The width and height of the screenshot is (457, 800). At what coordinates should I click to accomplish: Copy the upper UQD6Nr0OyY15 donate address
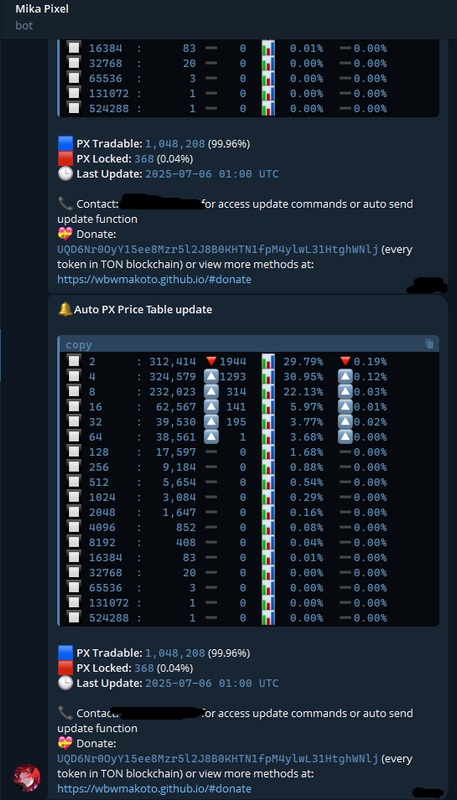(218, 249)
